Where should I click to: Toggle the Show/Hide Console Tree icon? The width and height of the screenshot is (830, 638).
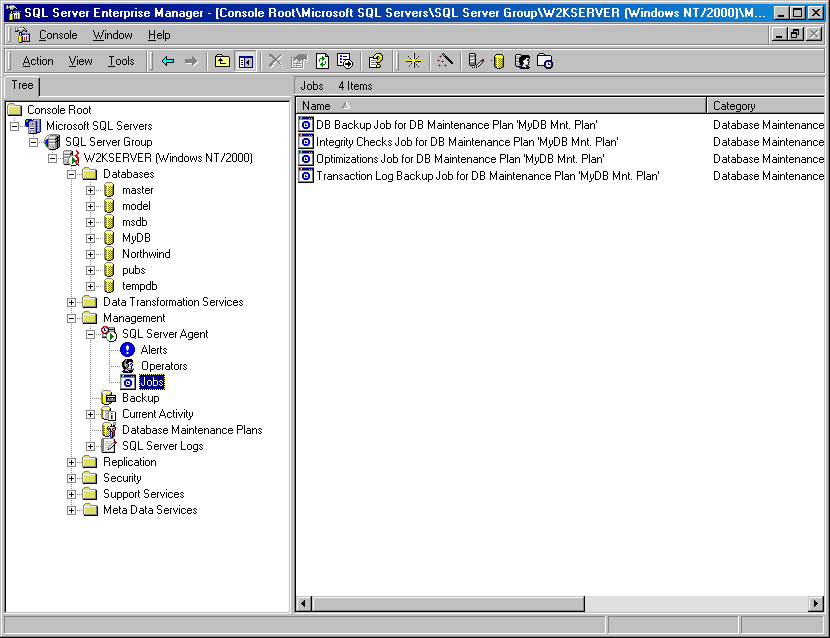[246, 61]
